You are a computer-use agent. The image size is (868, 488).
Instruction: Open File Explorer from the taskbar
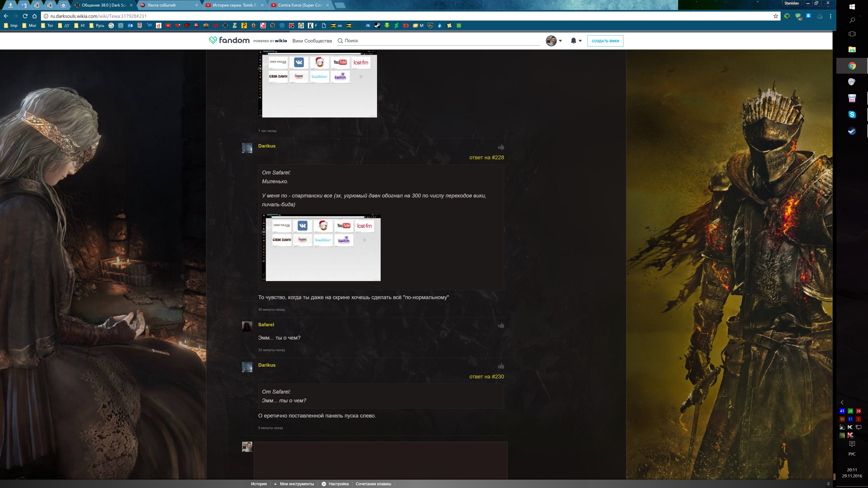(x=852, y=49)
